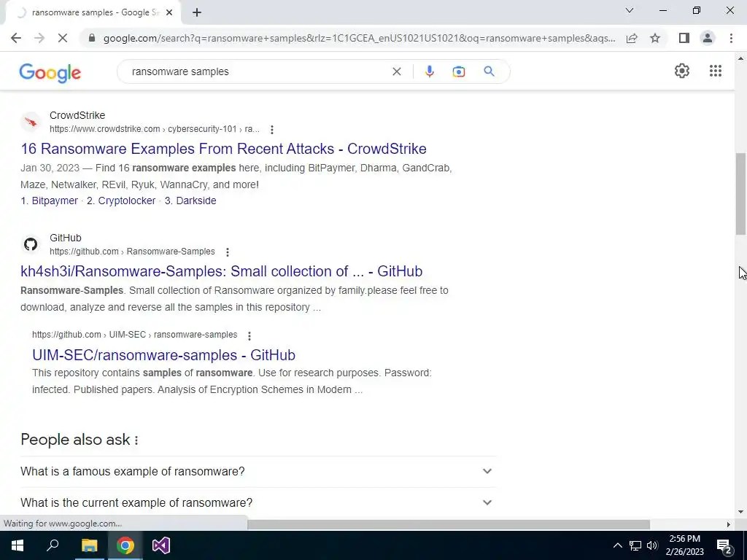Viewport: 747px width, 560px height.
Task: Click the address bar URL
Action: 359,38
